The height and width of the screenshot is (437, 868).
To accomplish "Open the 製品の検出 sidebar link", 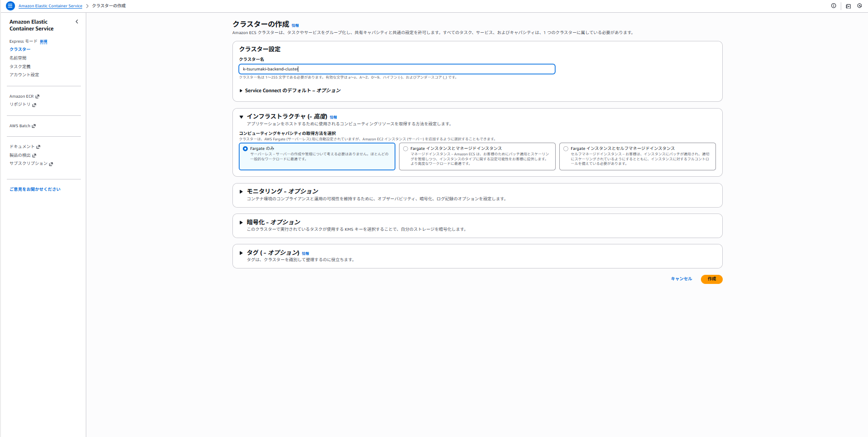I will click(20, 155).
